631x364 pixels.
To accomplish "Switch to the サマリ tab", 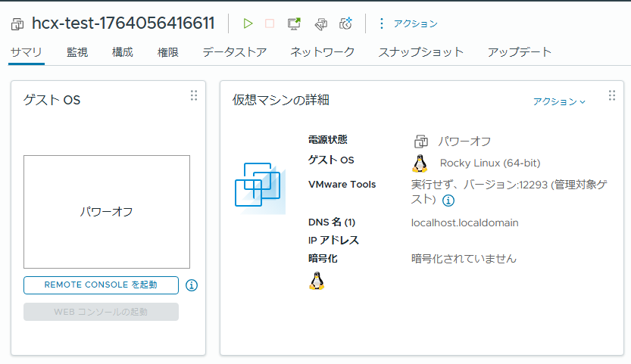I will coord(27,52).
